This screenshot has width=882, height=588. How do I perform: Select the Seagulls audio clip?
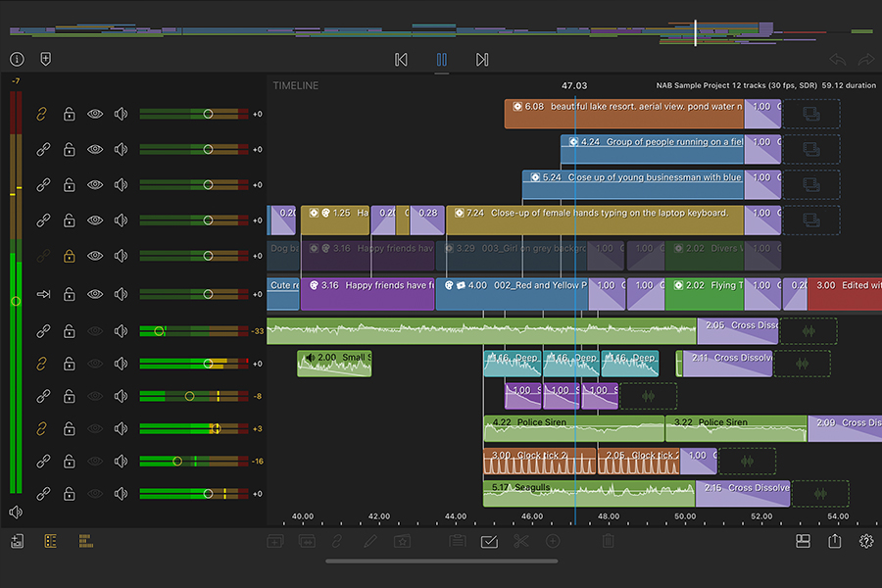(588, 493)
